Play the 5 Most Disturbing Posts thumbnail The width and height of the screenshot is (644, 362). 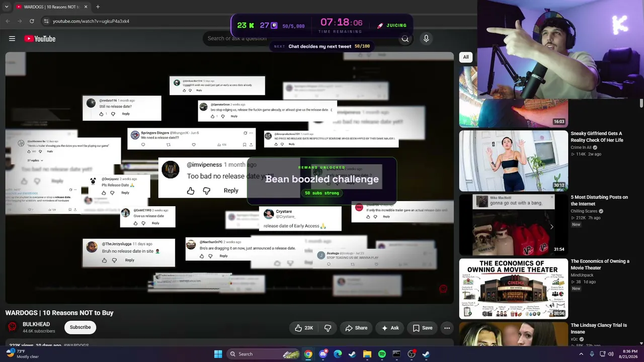tap(513, 225)
